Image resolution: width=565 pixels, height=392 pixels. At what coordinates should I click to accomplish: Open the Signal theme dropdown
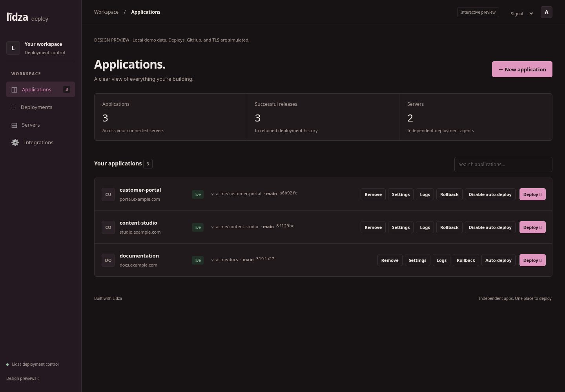tap(522, 13)
